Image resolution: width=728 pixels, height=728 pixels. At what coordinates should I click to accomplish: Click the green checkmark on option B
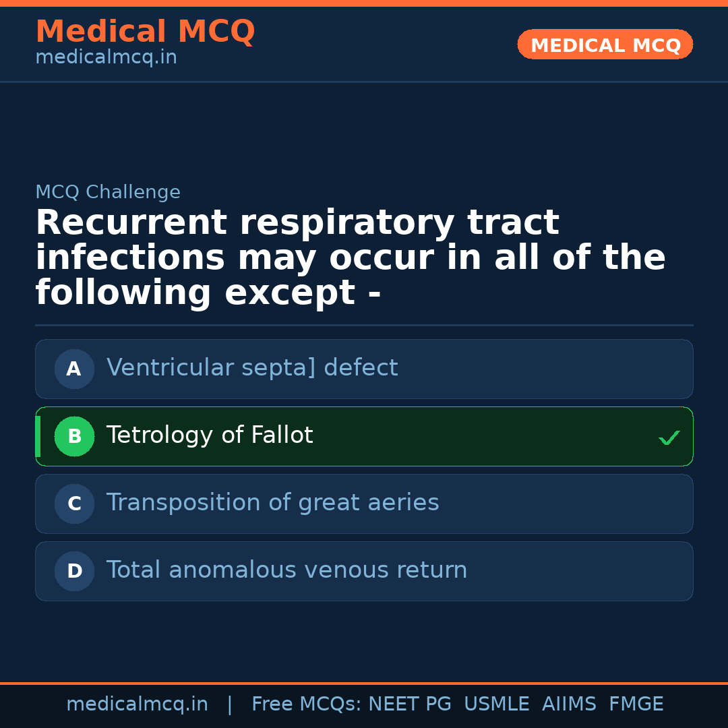click(x=669, y=437)
